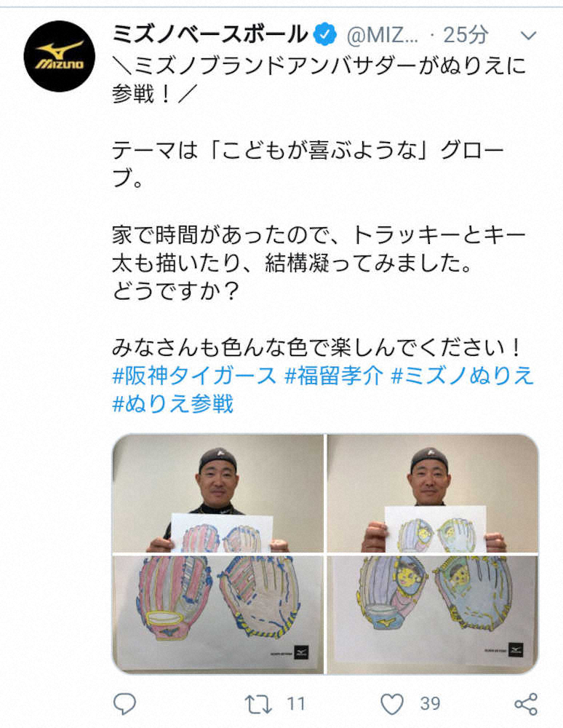Open bottom-right blue glove coloring image
Viewport: 563px width, 728px height.
click(x=433, y=614)
